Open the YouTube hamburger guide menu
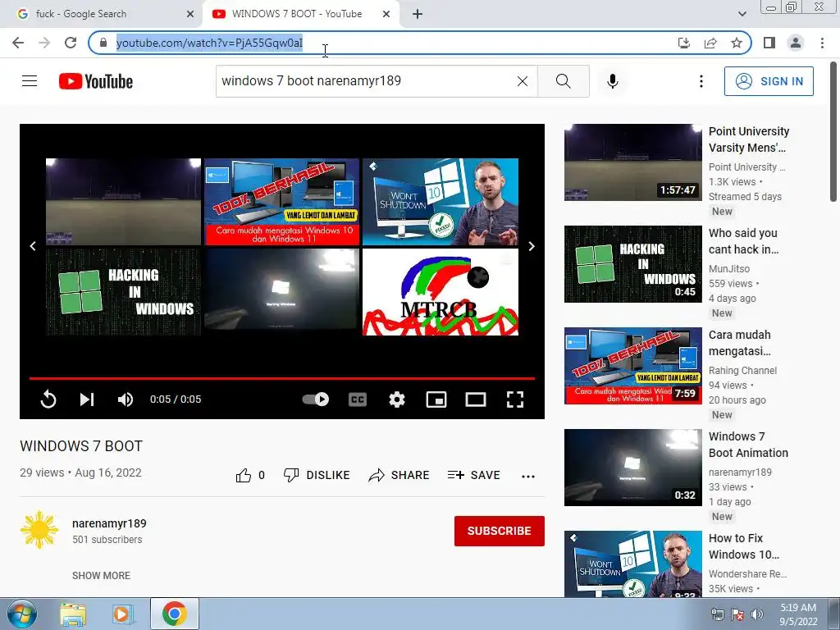The image size is (840, 630). tap(30, 81)
